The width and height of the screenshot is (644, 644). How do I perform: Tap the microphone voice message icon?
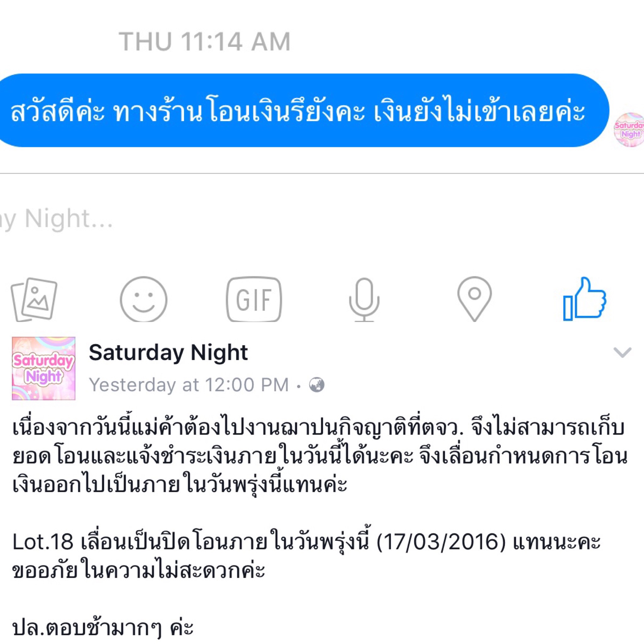pyautogui.click(x=364, y=299)
